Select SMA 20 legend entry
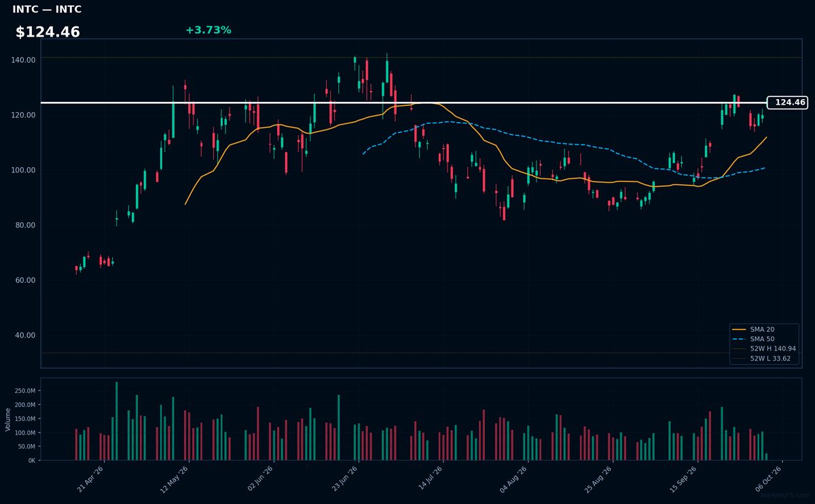The height and width of the screenshot is (504, 815). click(761, 329)
